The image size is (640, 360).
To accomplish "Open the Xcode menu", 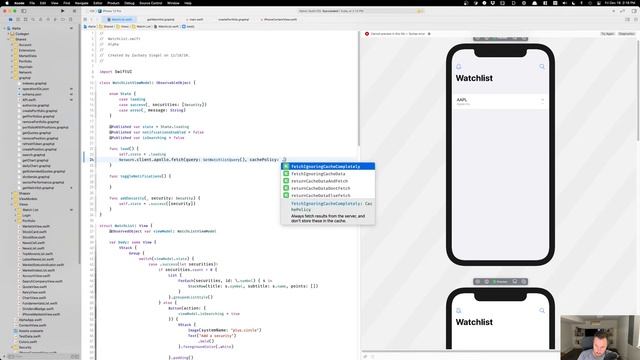I will [19, 3].
